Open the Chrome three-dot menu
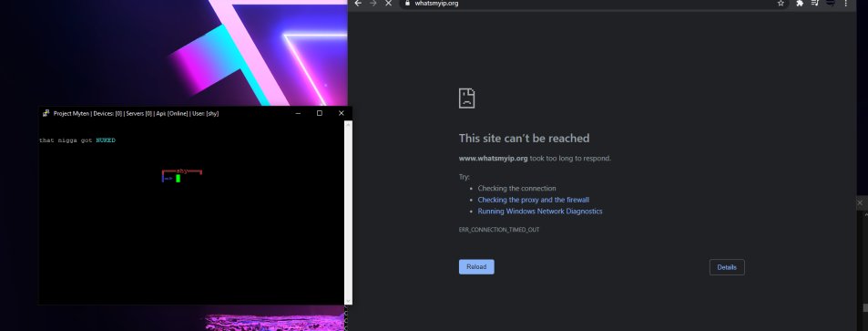 coord(846,3)
